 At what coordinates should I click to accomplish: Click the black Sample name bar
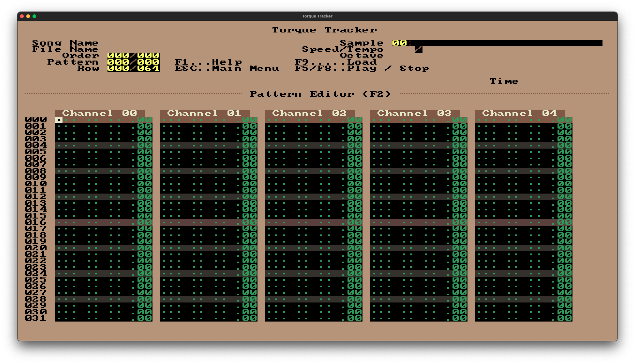click(x=506, y=43)
